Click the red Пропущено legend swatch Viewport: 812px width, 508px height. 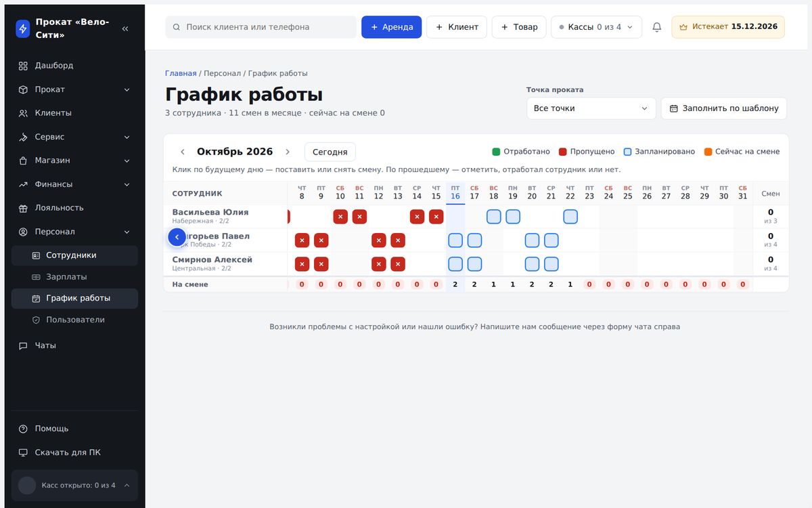coord(562,152)
